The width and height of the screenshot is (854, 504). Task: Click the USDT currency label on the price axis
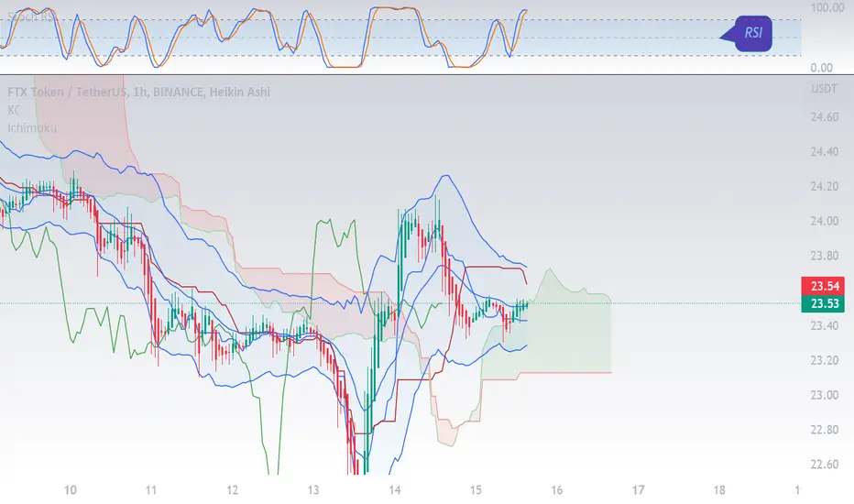point(824,89)
